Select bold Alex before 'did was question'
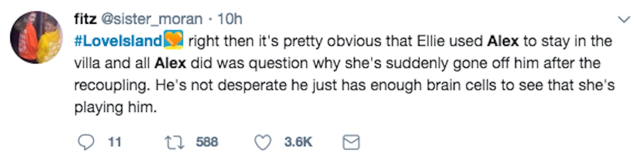 coord(170,63)
